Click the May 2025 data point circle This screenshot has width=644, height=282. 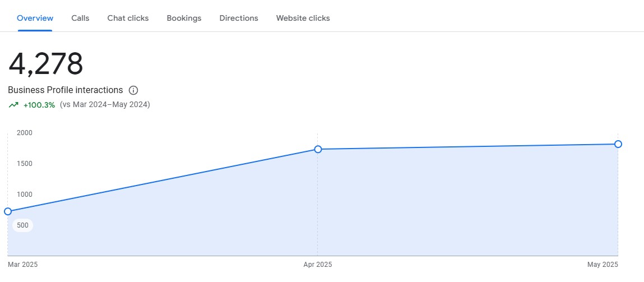click(x=618, y=144)
